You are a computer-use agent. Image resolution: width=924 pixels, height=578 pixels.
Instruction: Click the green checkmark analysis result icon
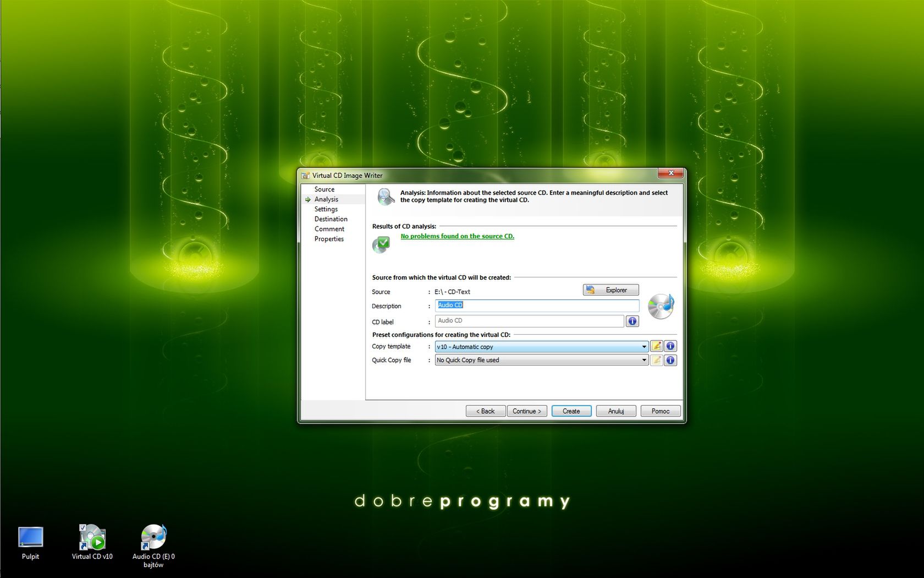click(381, 244)
